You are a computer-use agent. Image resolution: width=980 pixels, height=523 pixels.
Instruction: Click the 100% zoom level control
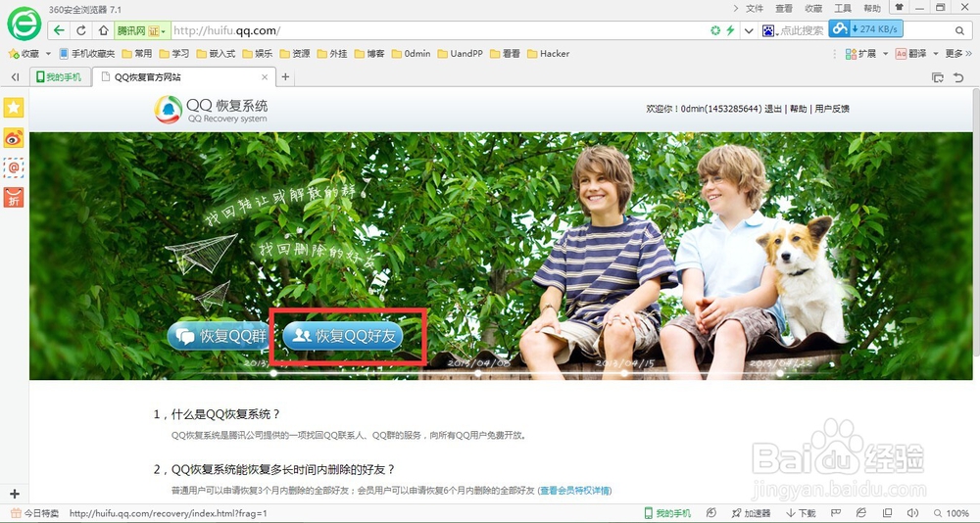pos(952,513)
